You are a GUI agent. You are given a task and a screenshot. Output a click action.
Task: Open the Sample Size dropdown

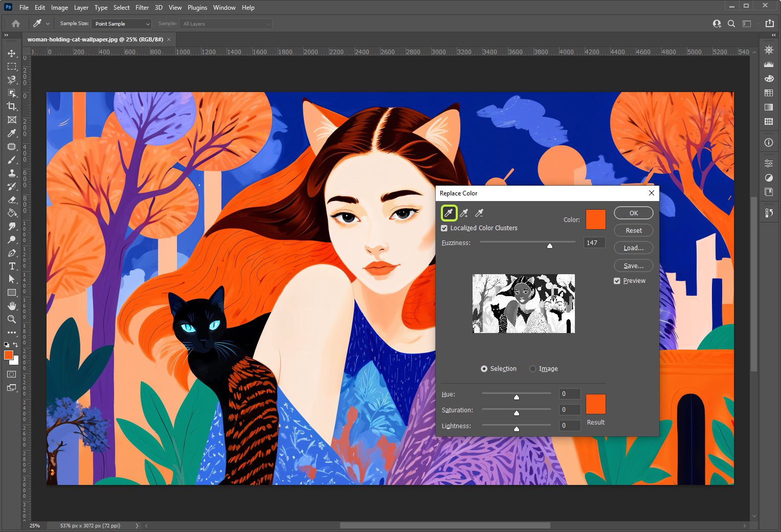[x=121, y=24]
